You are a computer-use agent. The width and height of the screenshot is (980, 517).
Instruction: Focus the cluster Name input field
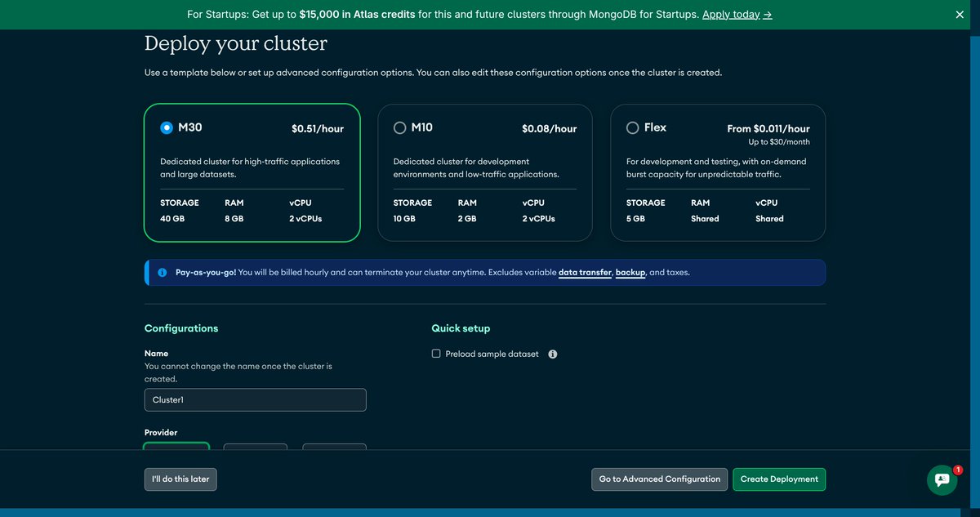[255, 400]
